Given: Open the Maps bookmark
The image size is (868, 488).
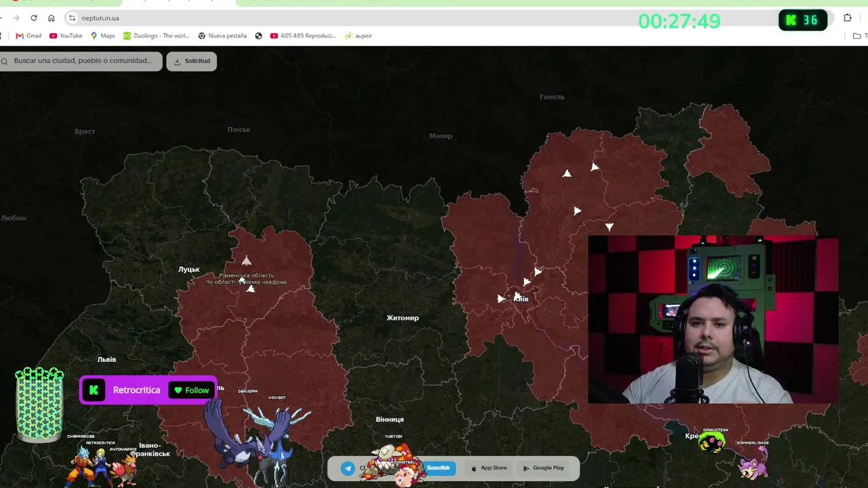Looking at the screenshot, I should [x=103, y=36].
